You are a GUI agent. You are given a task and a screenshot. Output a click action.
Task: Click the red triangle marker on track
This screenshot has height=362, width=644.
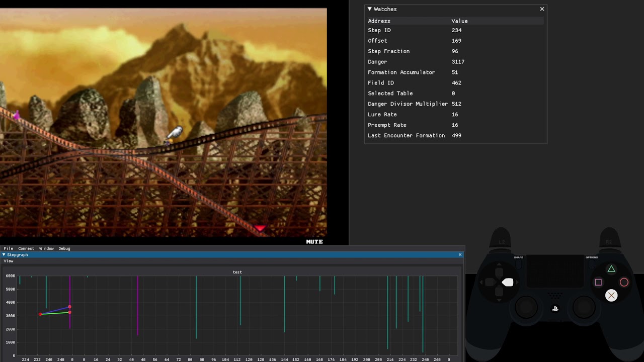click(x=260, y=229)
